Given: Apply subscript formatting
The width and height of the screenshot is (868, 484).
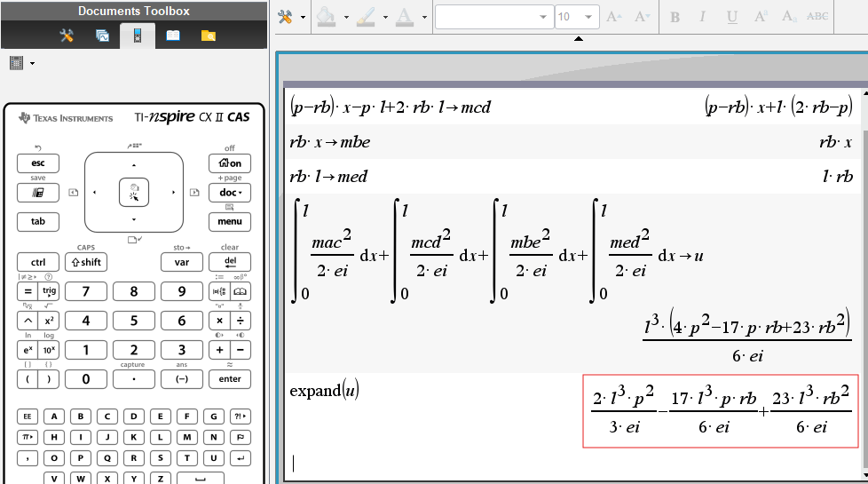Looking at the screenshot, I should (x=788, y=17).
